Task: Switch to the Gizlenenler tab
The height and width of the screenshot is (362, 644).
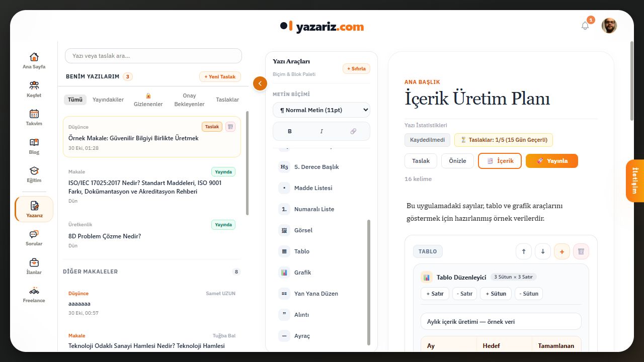Action: (x=148, y=100)
